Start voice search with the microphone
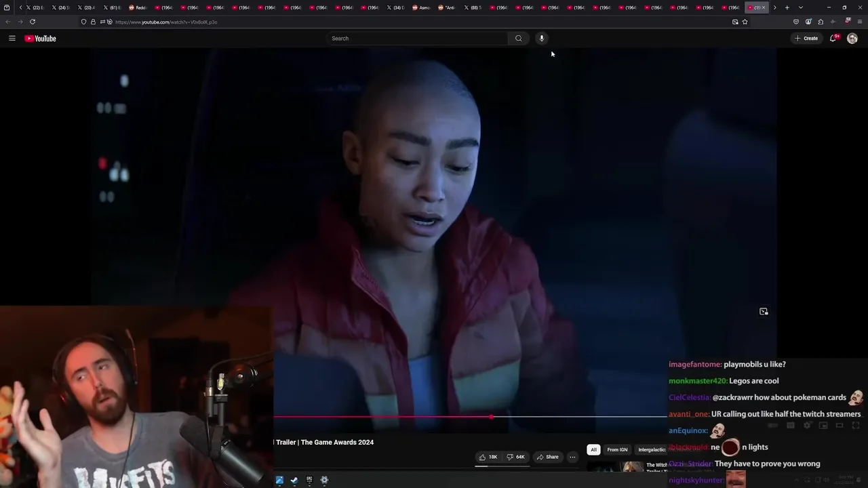 coord(542,39)
